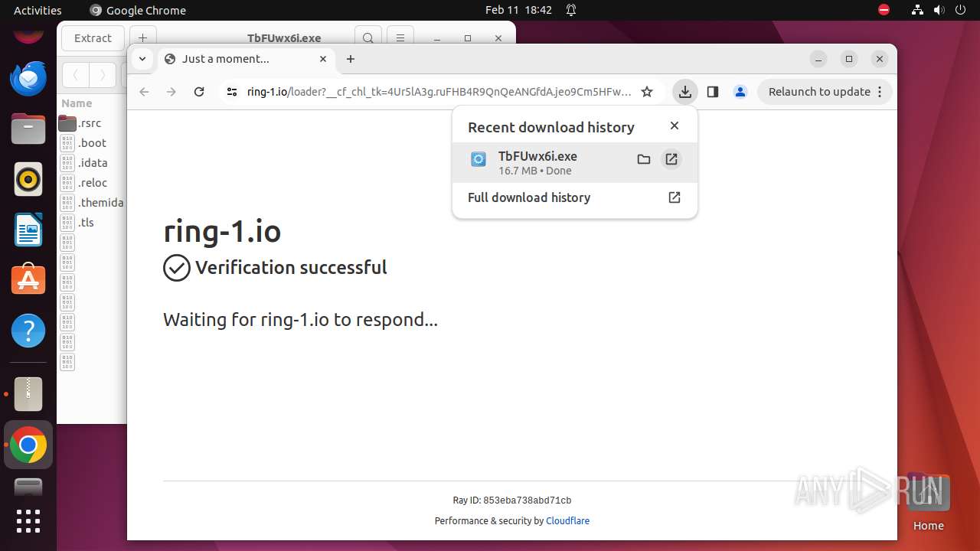
Task: Switch to the 'Just a moment...' tab
Action: tap(247, 59)
